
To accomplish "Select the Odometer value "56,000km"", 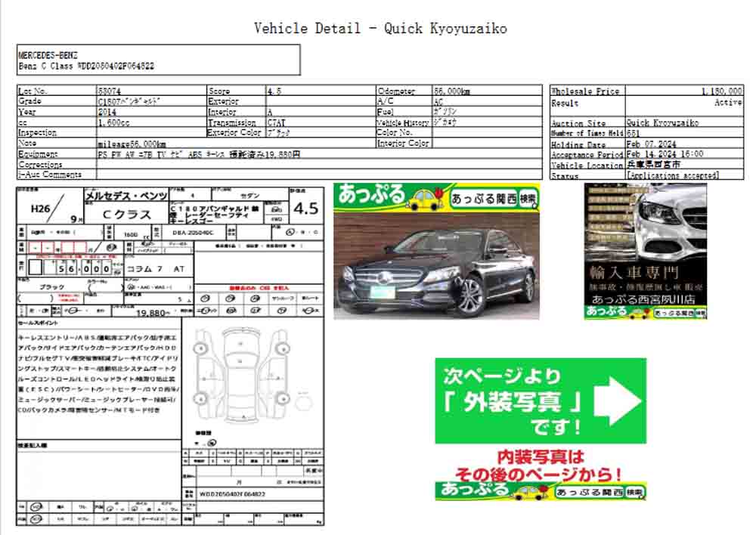I will (x=452, y=91).
